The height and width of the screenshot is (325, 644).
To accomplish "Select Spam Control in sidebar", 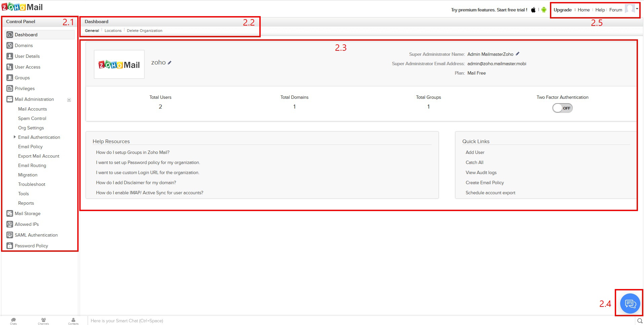I will point(32,118).
